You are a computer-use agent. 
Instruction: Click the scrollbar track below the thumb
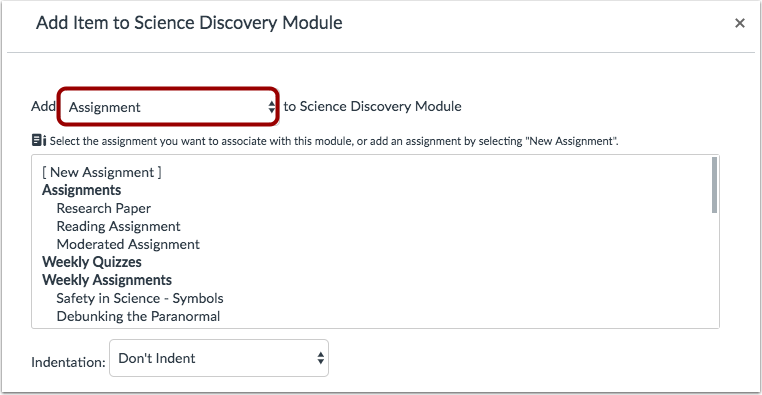point(714,270)
